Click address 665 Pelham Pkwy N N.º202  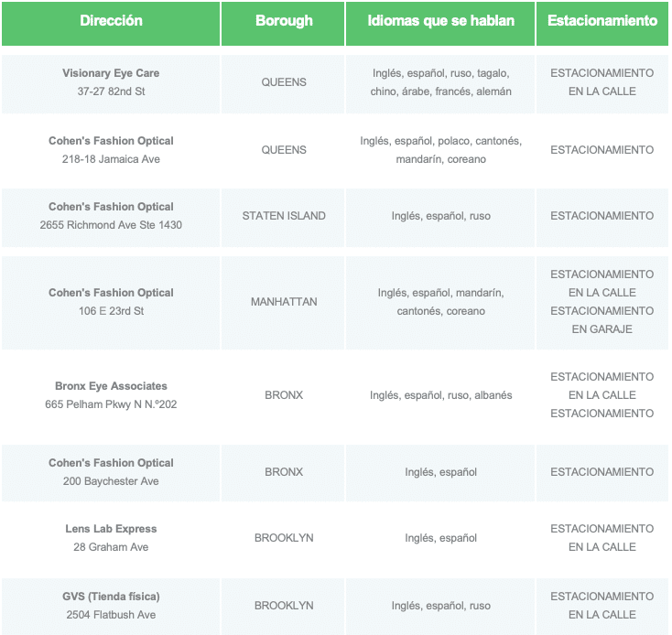pyautogui.click(x=111, y=404)
